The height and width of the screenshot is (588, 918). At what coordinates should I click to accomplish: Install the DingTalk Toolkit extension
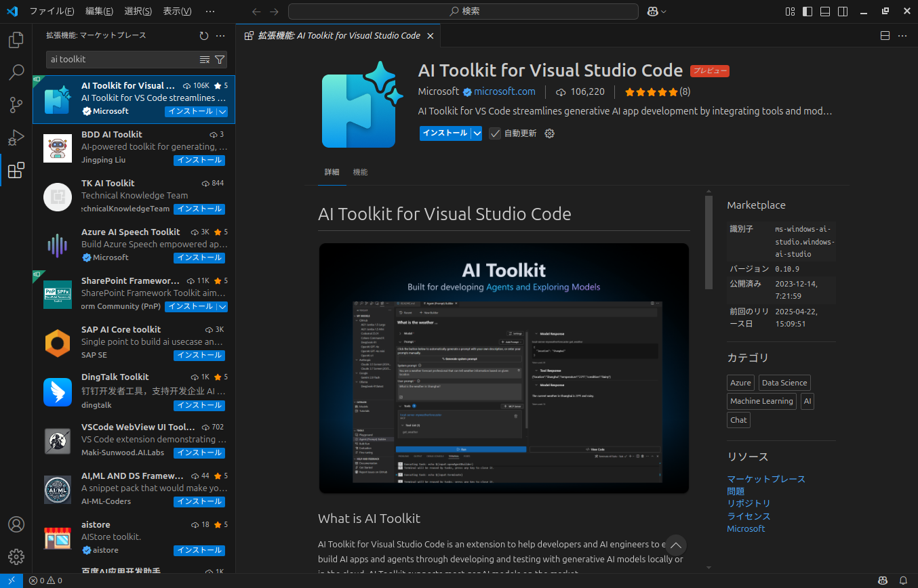pos(199,406)
